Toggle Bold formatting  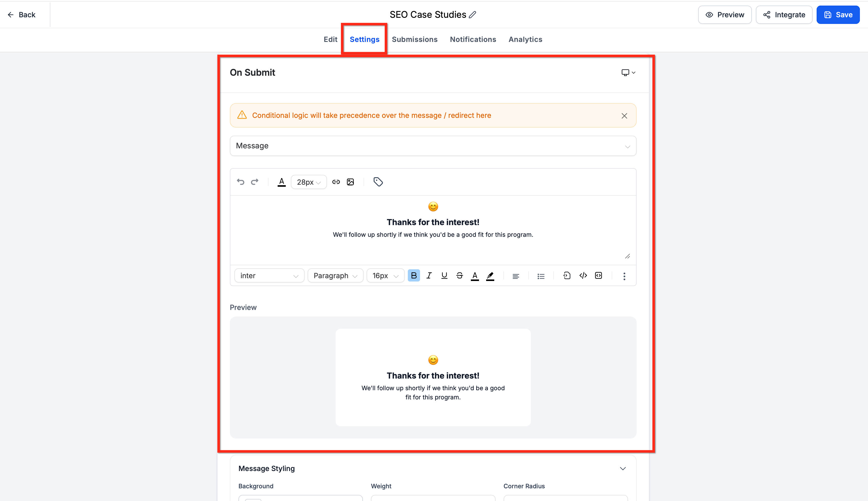click(x=414, y=276)
